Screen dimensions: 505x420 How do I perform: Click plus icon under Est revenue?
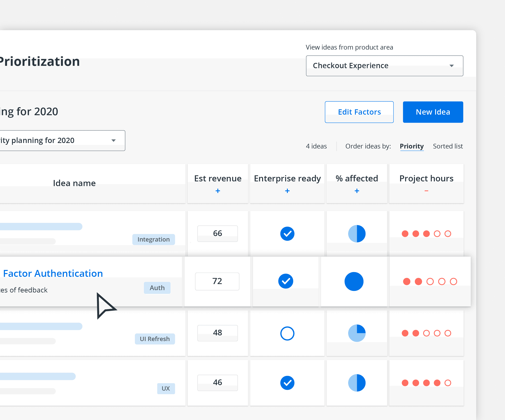click(218, 191)
